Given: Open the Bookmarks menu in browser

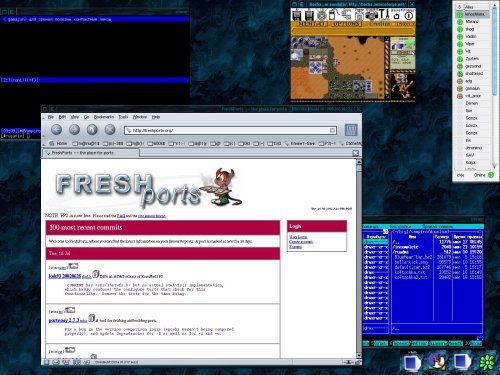Looking at the screenshot, I should click(104, 117).
